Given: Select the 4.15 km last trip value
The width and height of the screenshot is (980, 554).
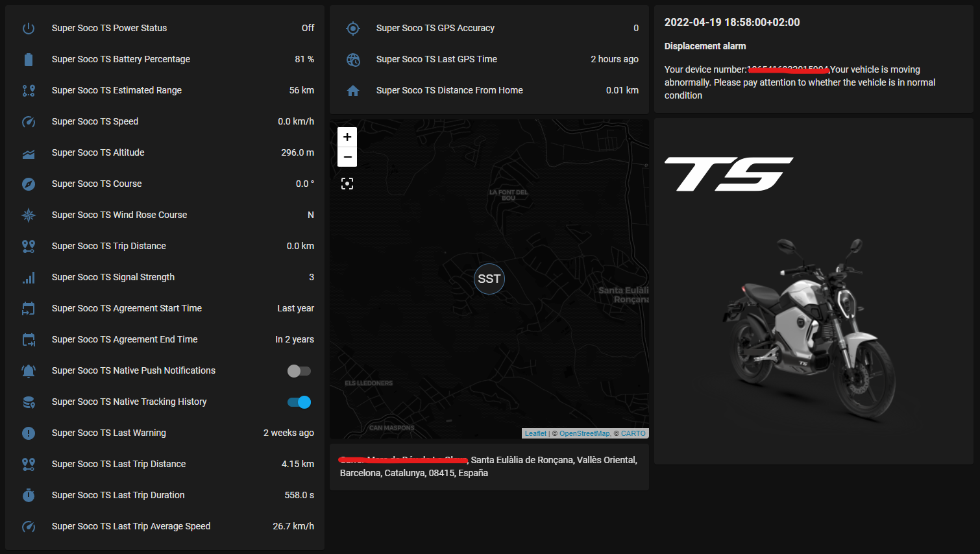Looking at the screenshot, I should point(298,464).
